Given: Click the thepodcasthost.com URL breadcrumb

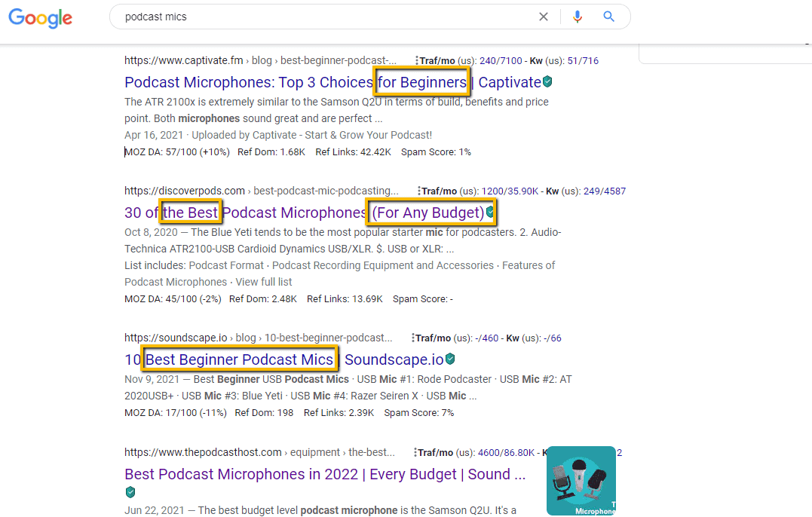Looking at the screenshot, I should [x=259, y=452].
